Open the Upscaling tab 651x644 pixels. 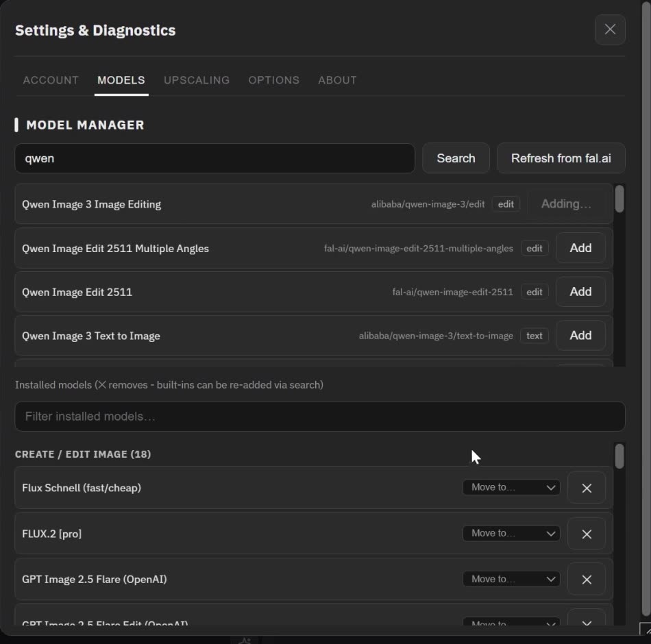coord(197,80)
